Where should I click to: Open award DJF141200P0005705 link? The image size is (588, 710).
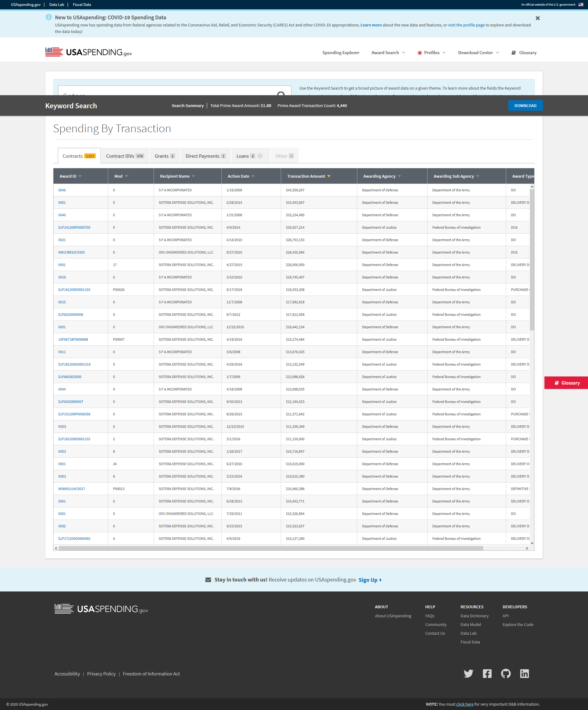coord(74,227)
